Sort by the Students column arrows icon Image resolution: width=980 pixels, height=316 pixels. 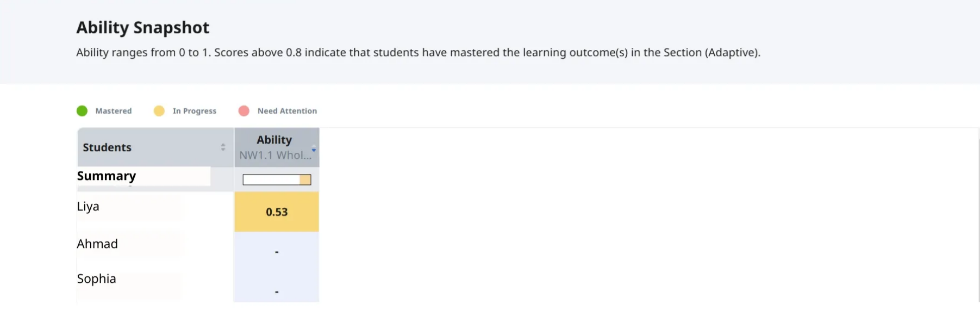pos(223,147)
